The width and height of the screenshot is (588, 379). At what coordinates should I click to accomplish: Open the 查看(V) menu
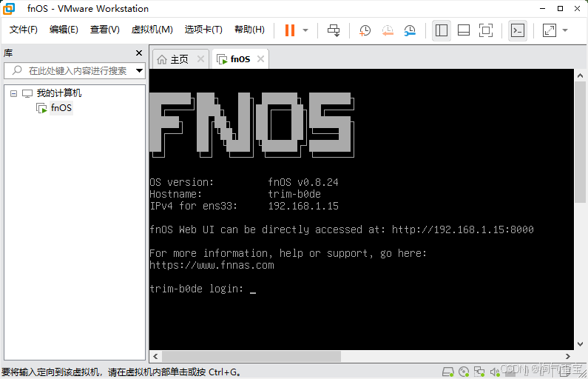point(104,30)
